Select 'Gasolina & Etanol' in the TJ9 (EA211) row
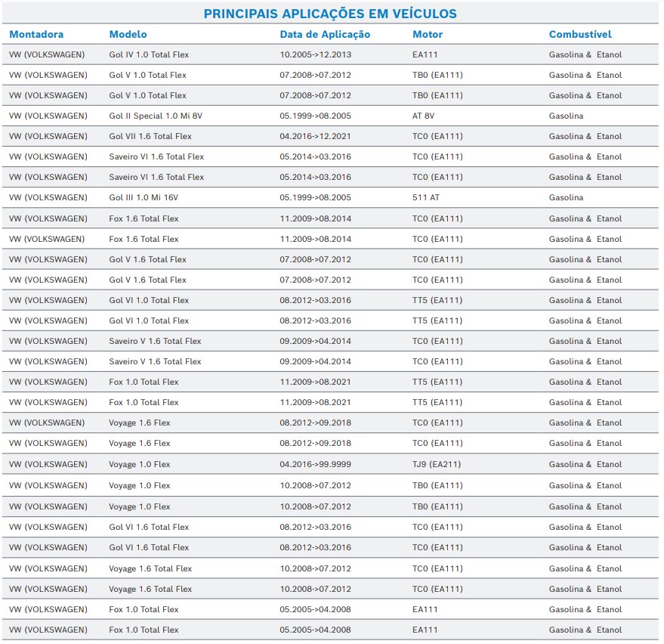Viewport: 664px width, 644px height. (x=585, y=464)
